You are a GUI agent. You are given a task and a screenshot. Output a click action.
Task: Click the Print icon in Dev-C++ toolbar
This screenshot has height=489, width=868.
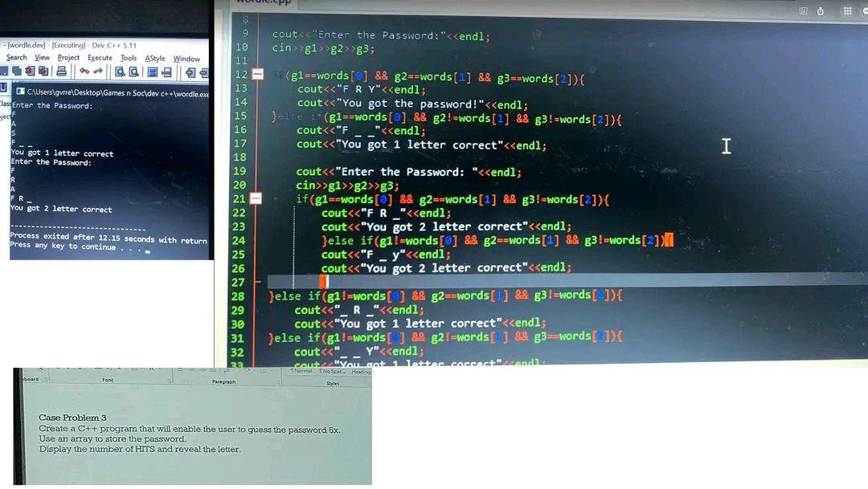click(62, 71)
